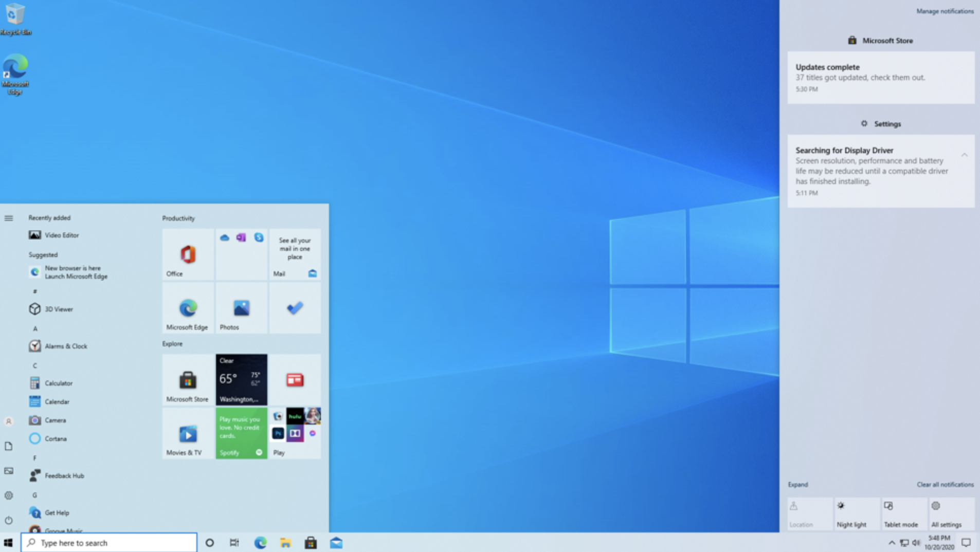The height and width of the screenshot is (552, 980).
Task: Open Microsoft Edge desktop shortcut
Action: 15,74
